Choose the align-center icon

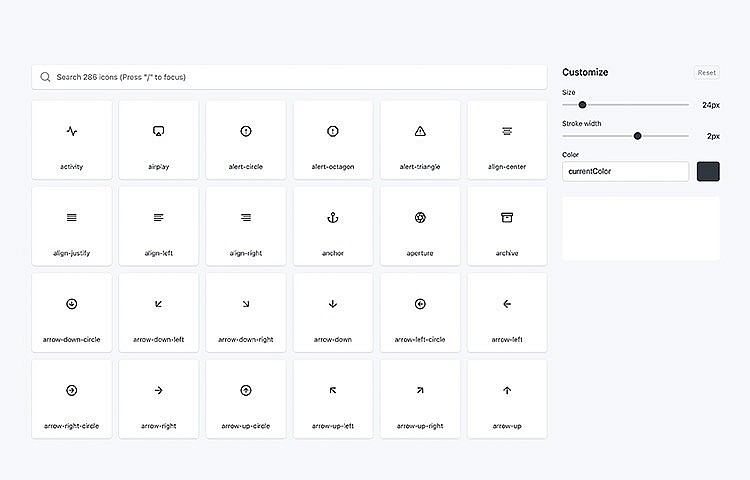click(507, 140)
